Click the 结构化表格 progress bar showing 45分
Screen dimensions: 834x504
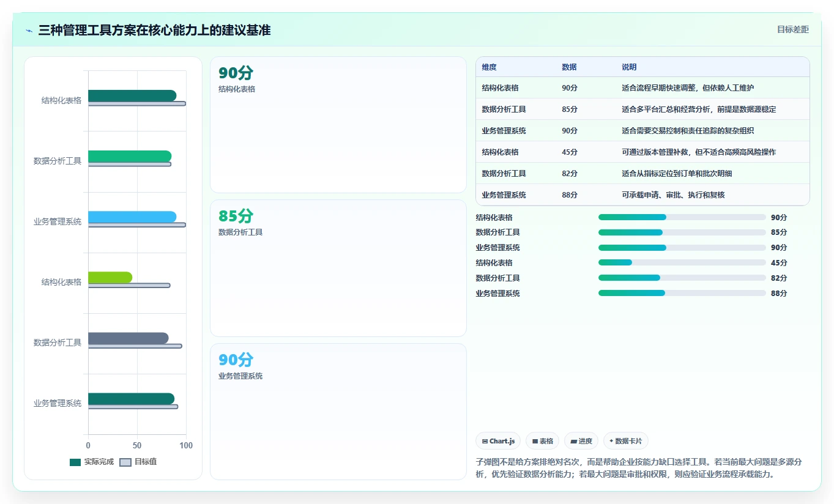[682, 262]
